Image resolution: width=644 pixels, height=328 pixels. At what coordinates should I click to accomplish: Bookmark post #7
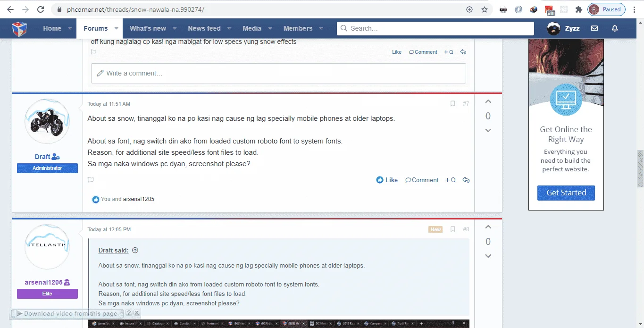coord(453,104)
